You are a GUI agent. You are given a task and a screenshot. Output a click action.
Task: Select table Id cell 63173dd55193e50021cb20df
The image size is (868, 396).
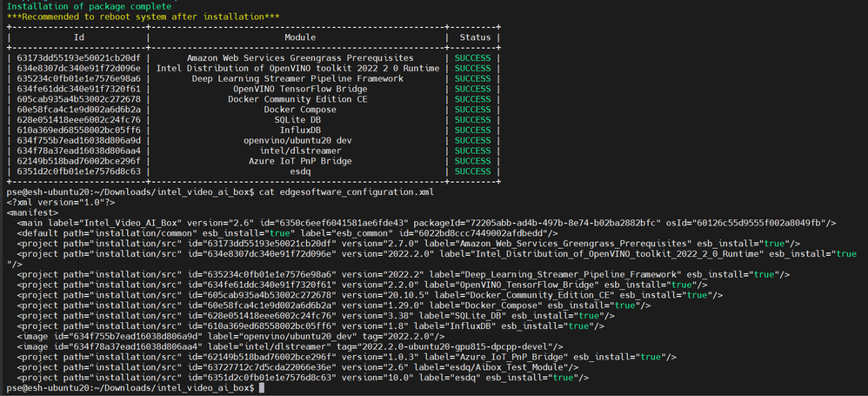(78, 58)
